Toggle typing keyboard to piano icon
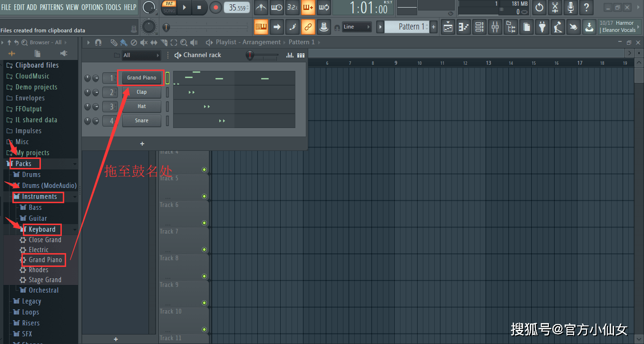Viewport: 644px width, 344px height. pyautogui.click(x=261, y=27)
